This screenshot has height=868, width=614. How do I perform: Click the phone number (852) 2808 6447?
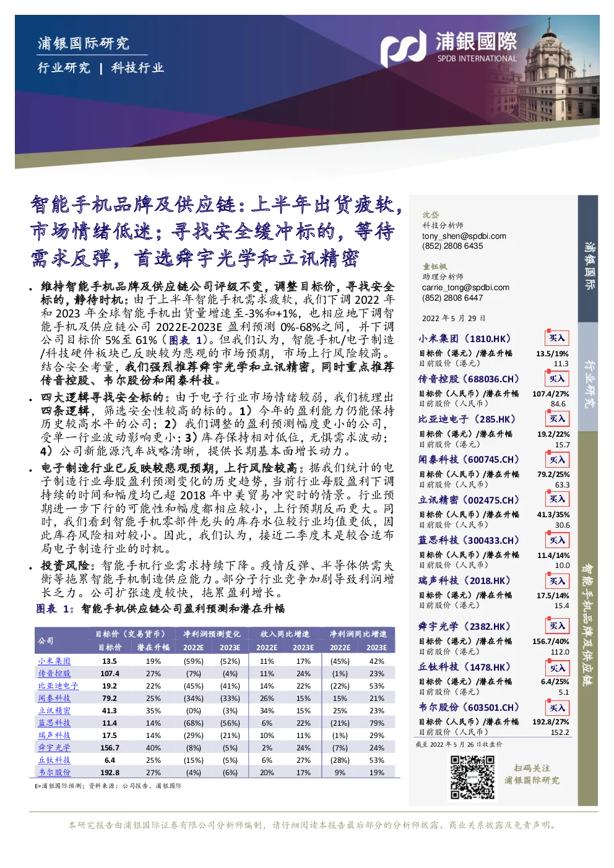click(452, 298)
